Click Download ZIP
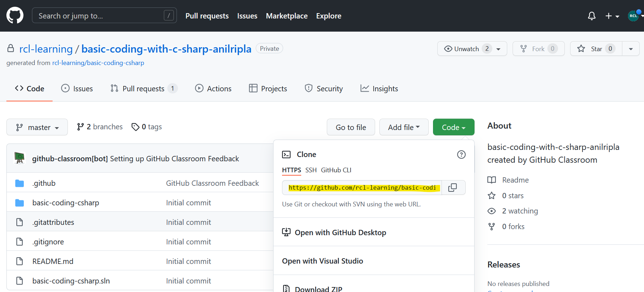 tap(374, 283)
